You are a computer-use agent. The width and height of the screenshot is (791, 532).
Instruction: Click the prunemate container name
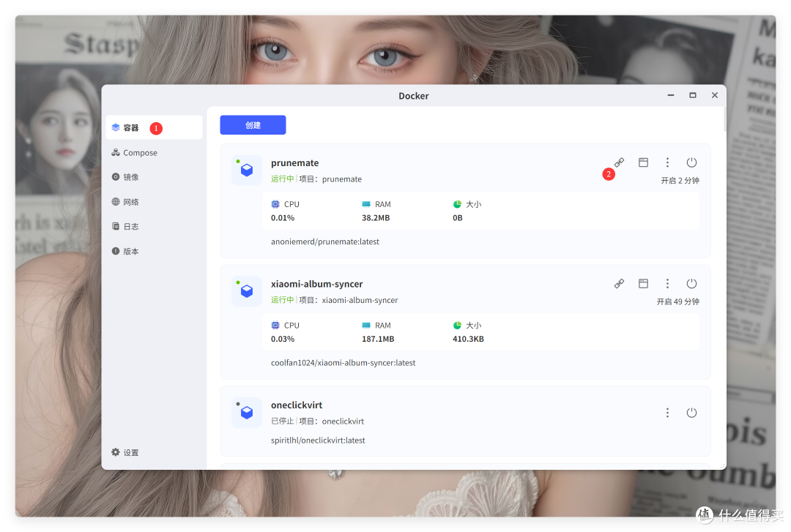[x=294, y=163]
